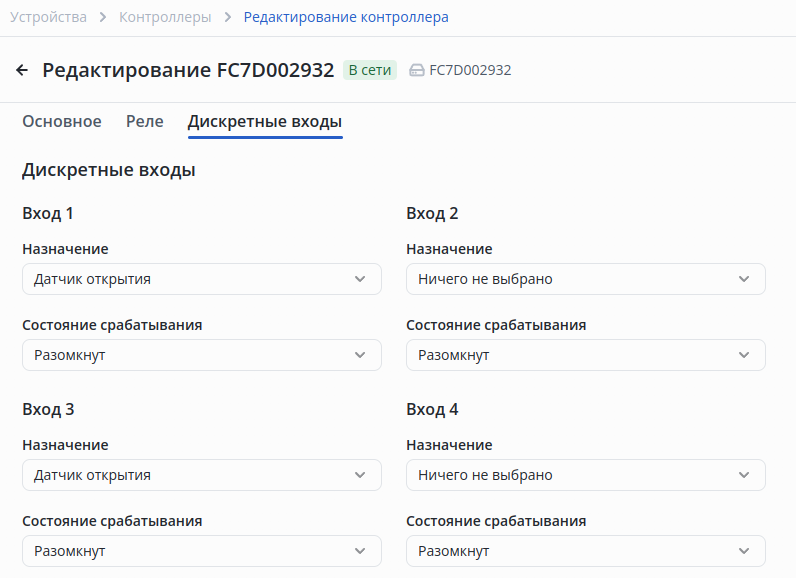Expand Вход 4 Состояние срабатывания dropdown
This screenshot has width=796, height=578.
click(585, 551)
